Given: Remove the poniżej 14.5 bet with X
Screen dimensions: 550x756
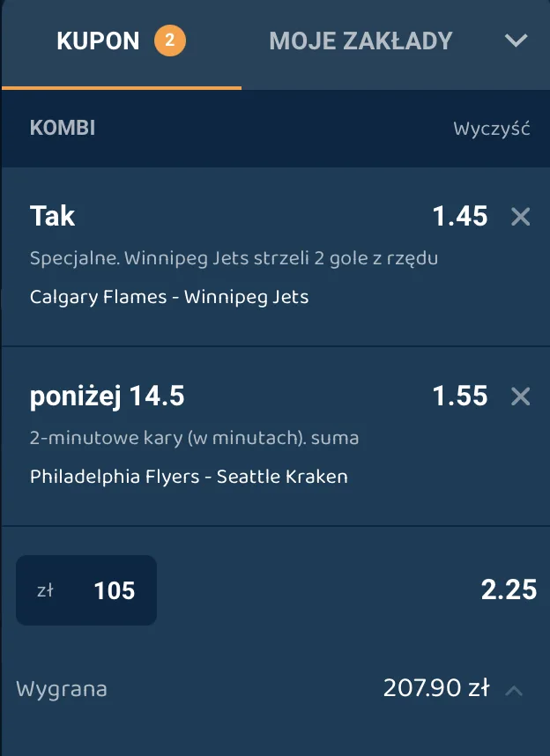Looking at the screenshot, I should point(521,397).
